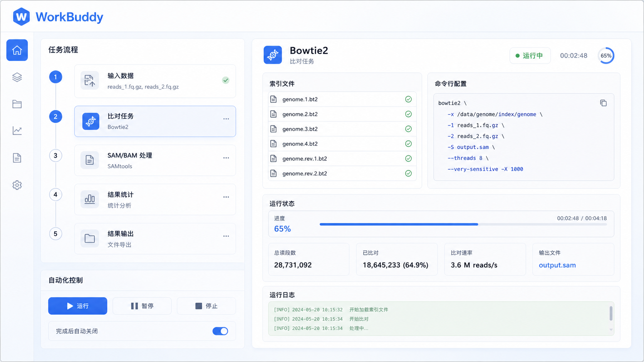Click the Bowtie2 DNA header icon
This screenshot has width=644, height=362.
(x=273, y=55)
